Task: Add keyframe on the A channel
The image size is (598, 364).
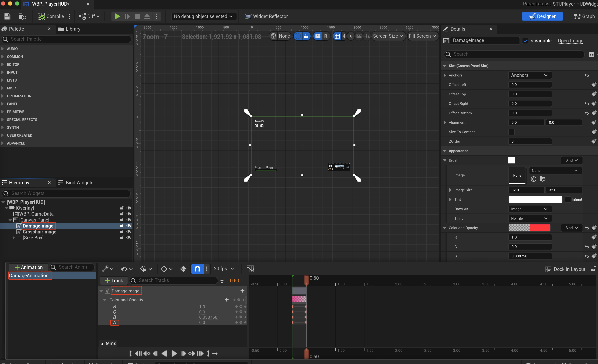Action: 241,322
